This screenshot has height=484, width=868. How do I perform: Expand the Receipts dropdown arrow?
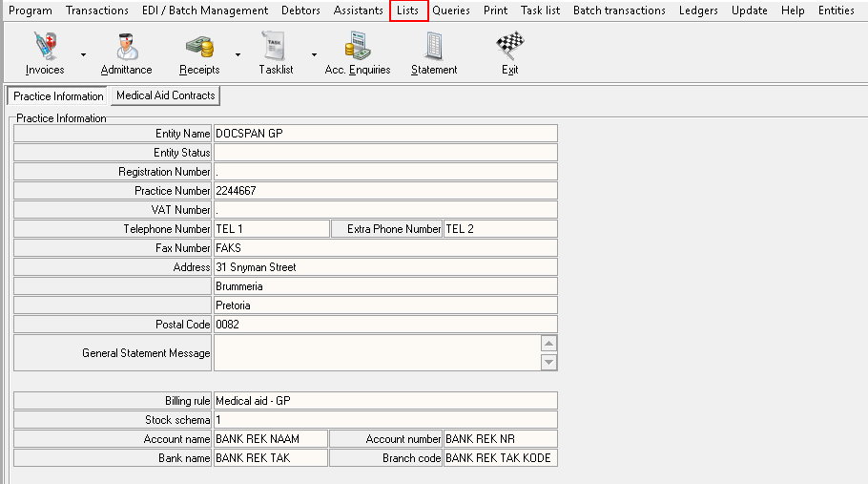[237, 54]
